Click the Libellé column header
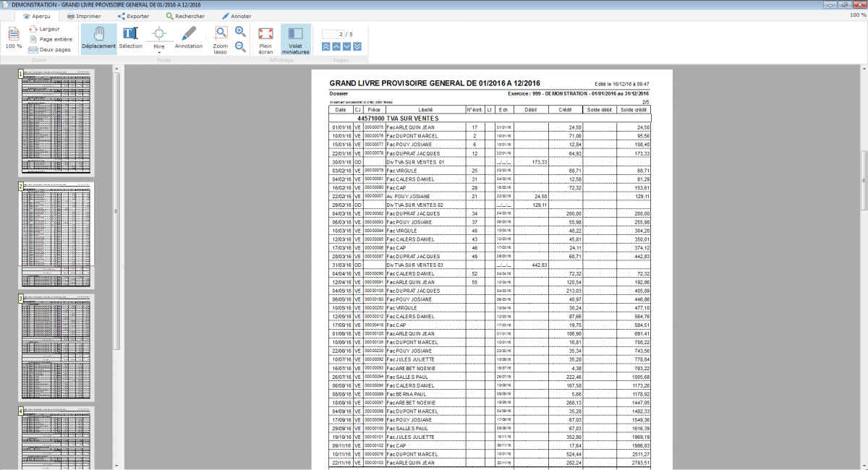 point(426,109)
